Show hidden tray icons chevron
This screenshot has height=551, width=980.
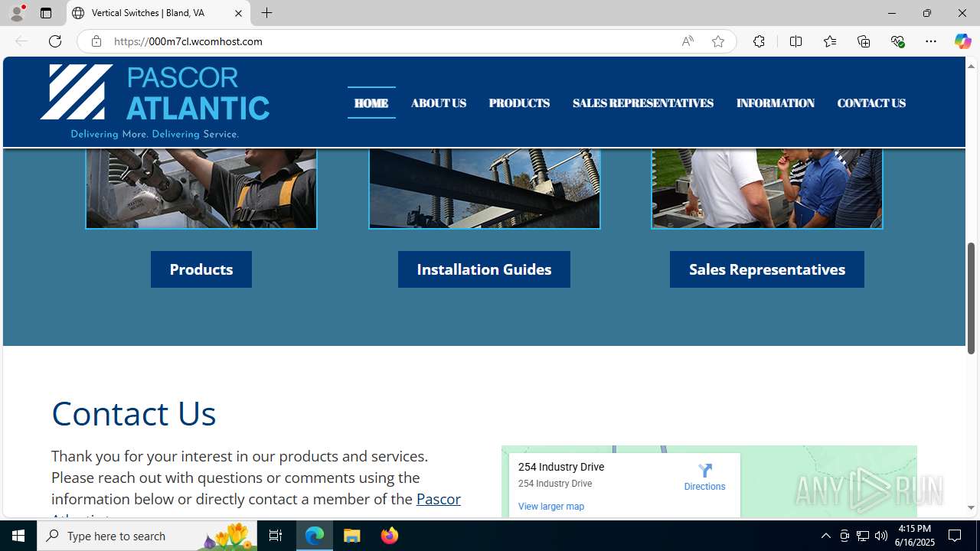pyautogui.click(x=825, y=536)
